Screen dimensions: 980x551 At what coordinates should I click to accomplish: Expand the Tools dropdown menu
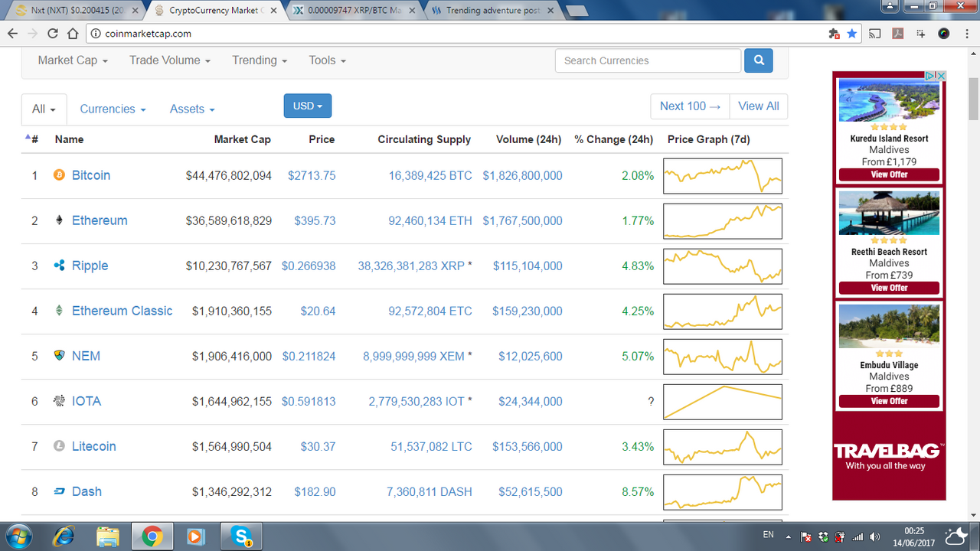coord(328,60)
